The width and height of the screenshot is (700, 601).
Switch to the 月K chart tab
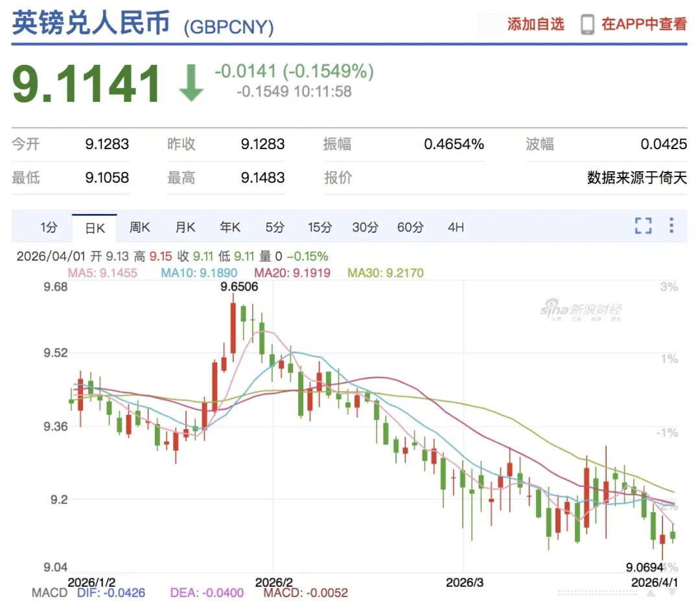click(x=185, y=228)
